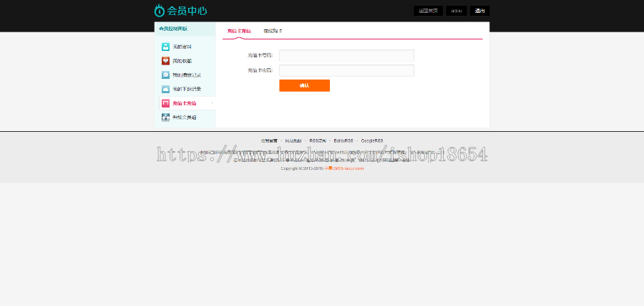Click the 会员中心 title text
The height and width of the screenshot is (306, 644).
tap(187, 11)
